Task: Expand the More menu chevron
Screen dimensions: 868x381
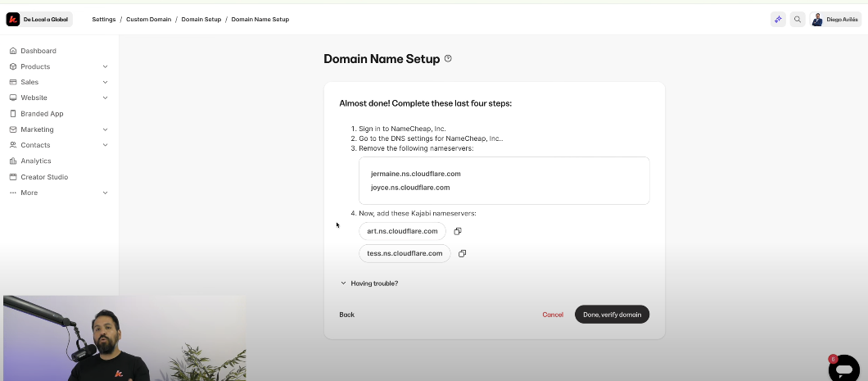Action: click(x=105, y=193)
